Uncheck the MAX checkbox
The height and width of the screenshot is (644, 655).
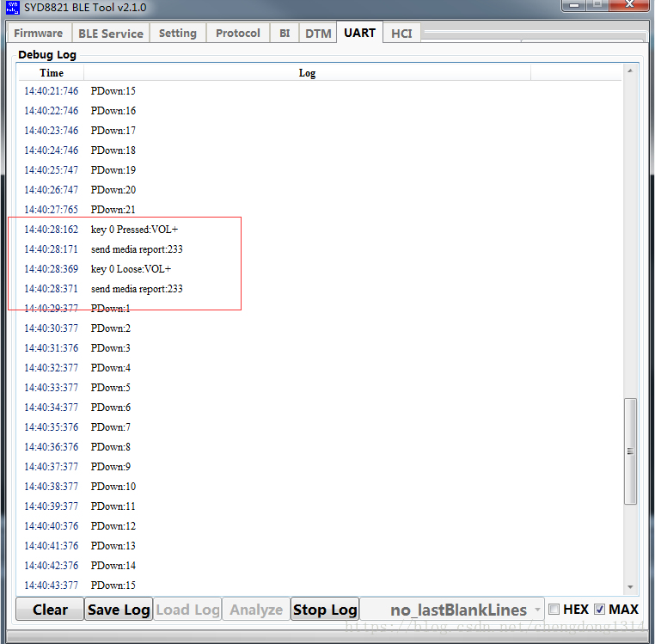click(600, 609)
